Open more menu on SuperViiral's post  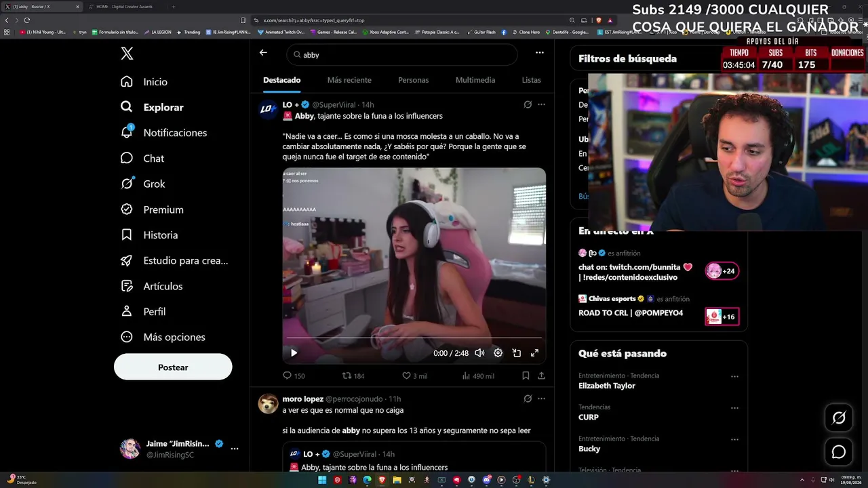(x=541, y=104)
